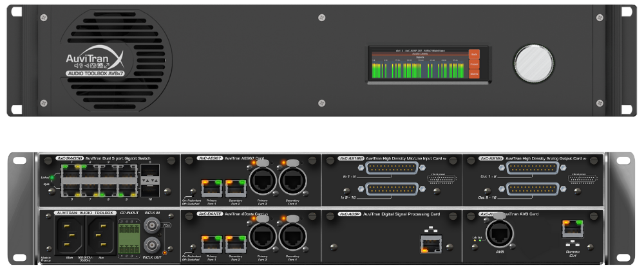Toggle the 75 ohm word clock termination
This screenshot has width=644, height=270.
[164, 225]
